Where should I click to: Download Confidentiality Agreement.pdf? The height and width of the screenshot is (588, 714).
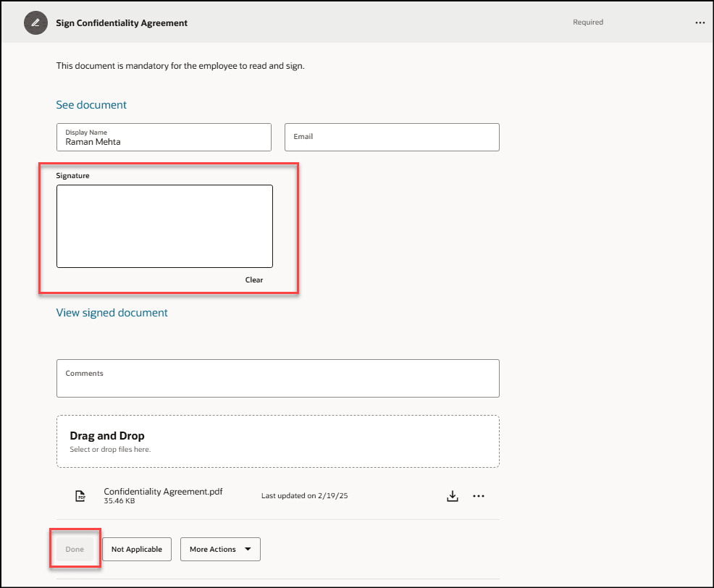[x=452, y=495]
